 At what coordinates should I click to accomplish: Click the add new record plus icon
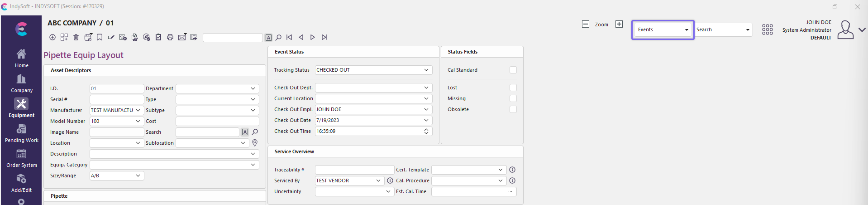tap(52, 37)
